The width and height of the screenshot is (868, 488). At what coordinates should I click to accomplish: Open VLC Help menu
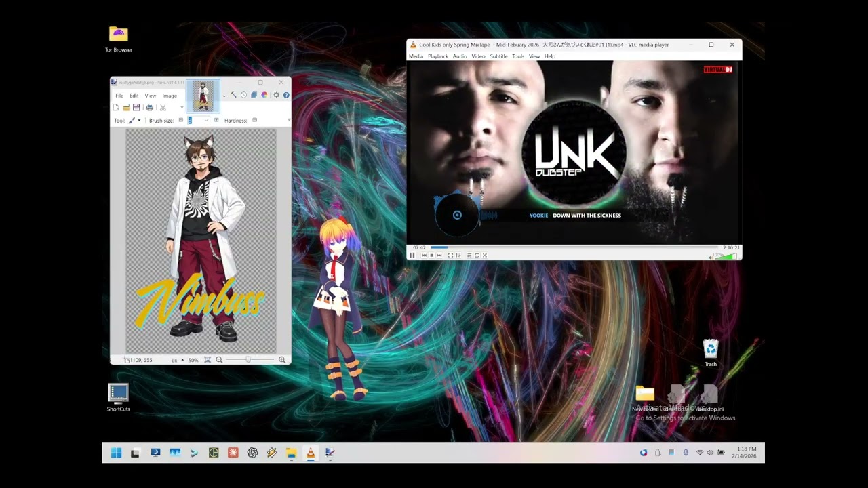pyautogui.click(x=550, y=56)
